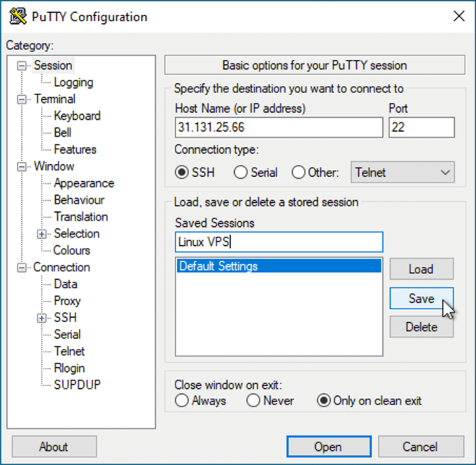The height and width of the screenshot is (465, 476).
Task: Set close window on exit to Always
Action: coord(182,401)
